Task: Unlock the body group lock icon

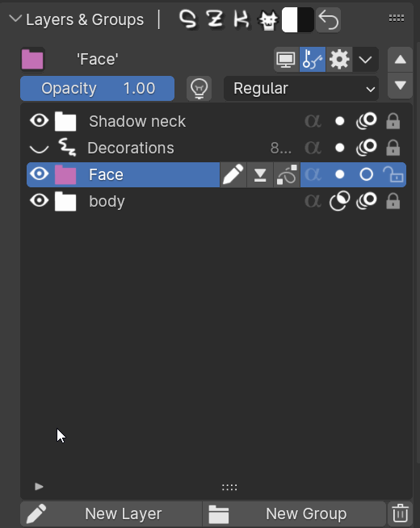Action: 393,201
